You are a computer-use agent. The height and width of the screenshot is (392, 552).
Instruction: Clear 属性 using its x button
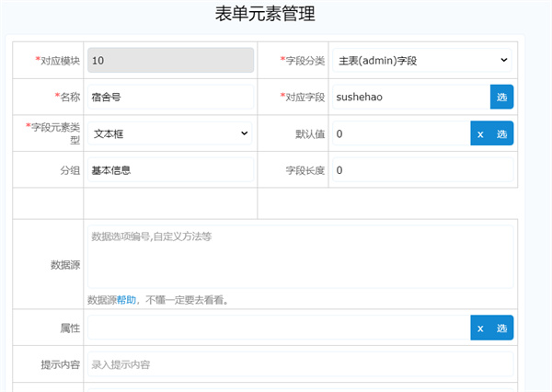(480, 328)
